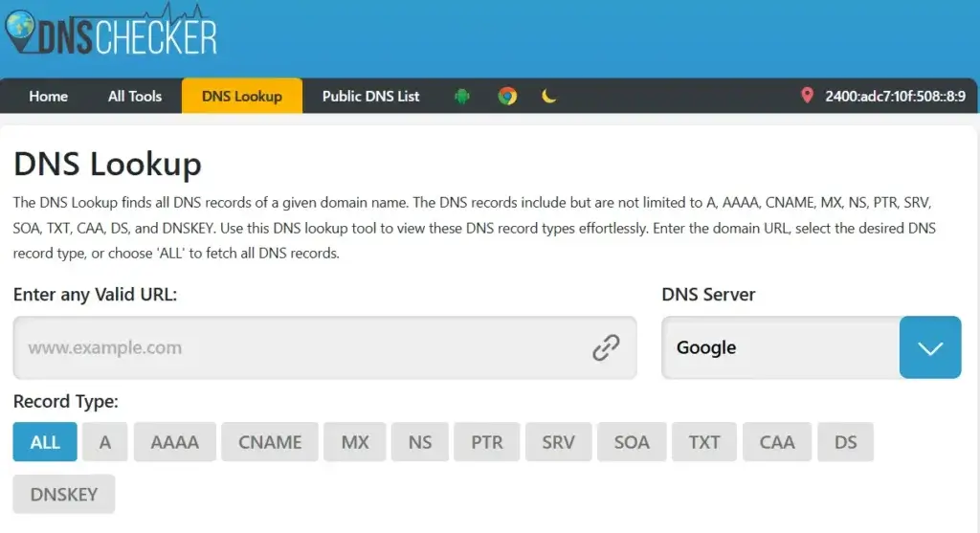Expand DNS Server list with blue chevron
Viewport: 980px width, 533px height.
tap(930, 347)
